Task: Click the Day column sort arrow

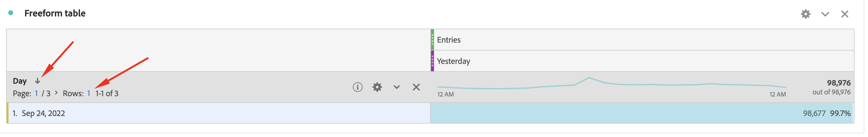Action: 38,81
